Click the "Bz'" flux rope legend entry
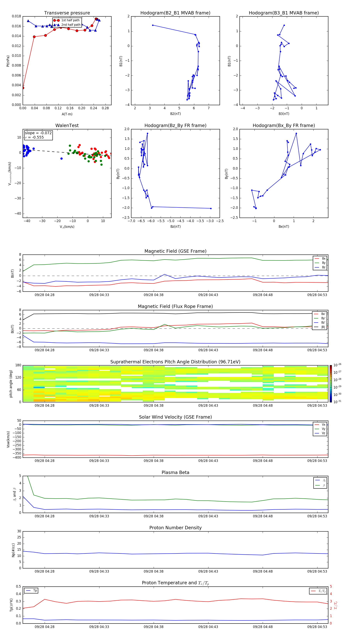Image resolution: width=351 pixels, height=644 pixels. click(320, 323)
